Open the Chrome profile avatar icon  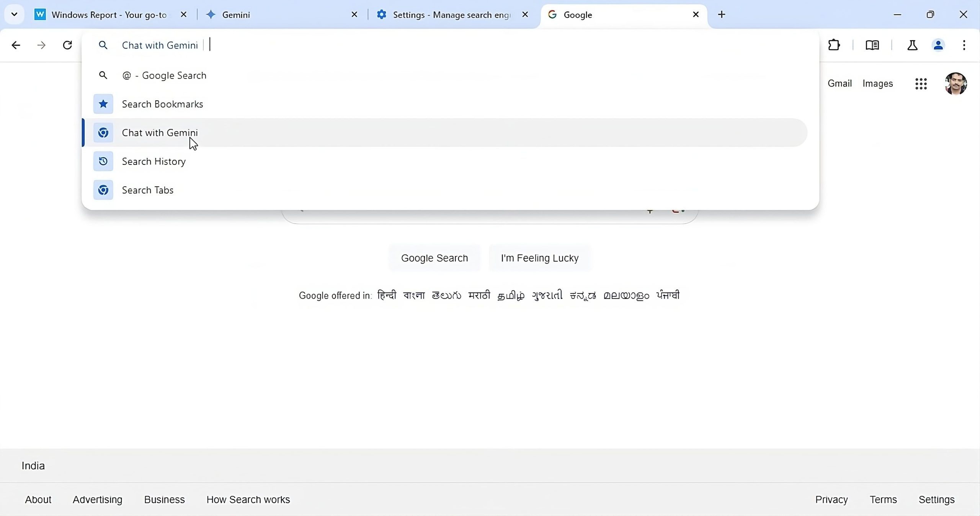pos(938,45)
